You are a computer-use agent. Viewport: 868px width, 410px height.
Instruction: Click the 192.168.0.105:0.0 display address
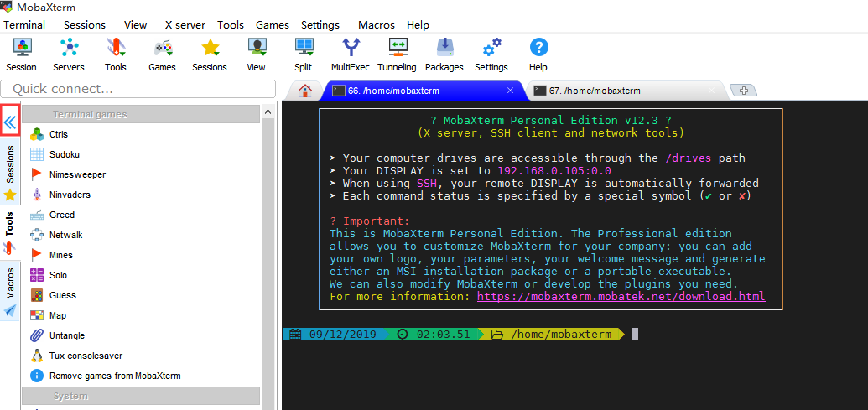[554, 171]
